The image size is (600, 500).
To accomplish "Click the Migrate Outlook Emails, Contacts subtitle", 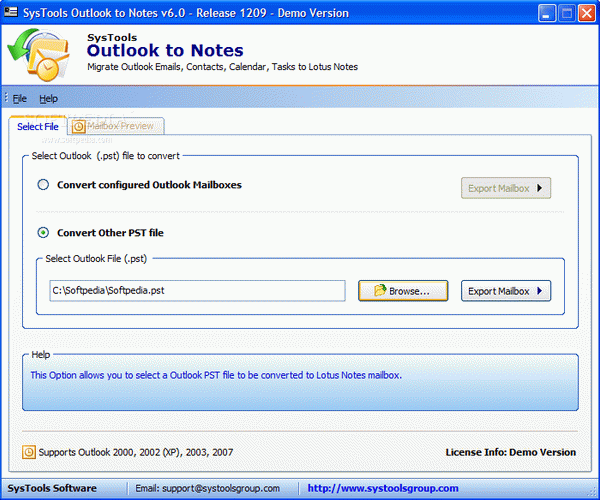I will [222, 67].
